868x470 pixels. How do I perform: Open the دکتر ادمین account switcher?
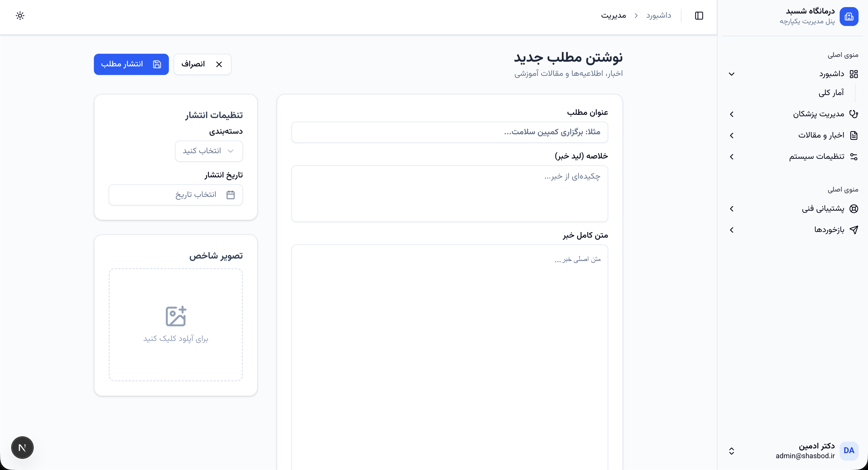pos(732,451)
